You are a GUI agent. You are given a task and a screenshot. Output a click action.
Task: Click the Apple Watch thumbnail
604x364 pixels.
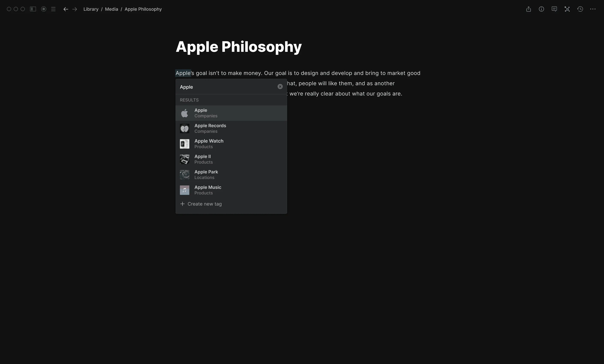click(x=185, y=144)
